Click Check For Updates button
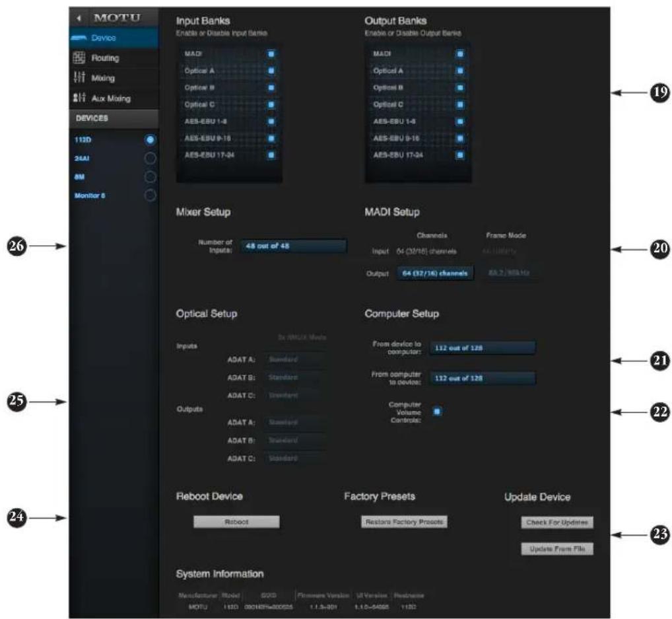 coord(557,523)
